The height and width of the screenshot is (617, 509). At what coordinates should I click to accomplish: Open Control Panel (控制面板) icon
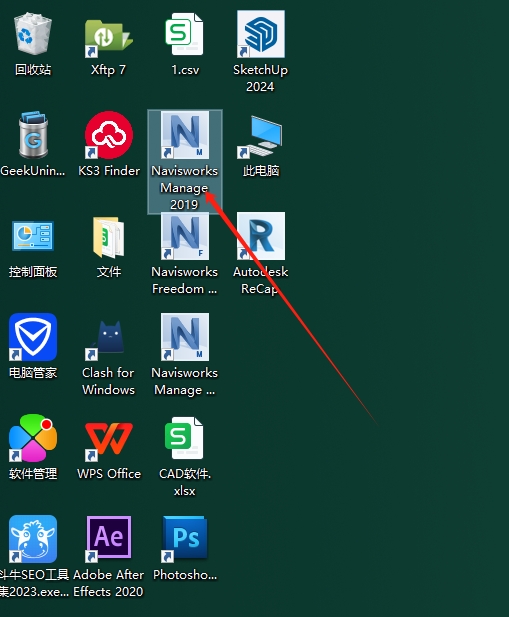click(33, 236)
